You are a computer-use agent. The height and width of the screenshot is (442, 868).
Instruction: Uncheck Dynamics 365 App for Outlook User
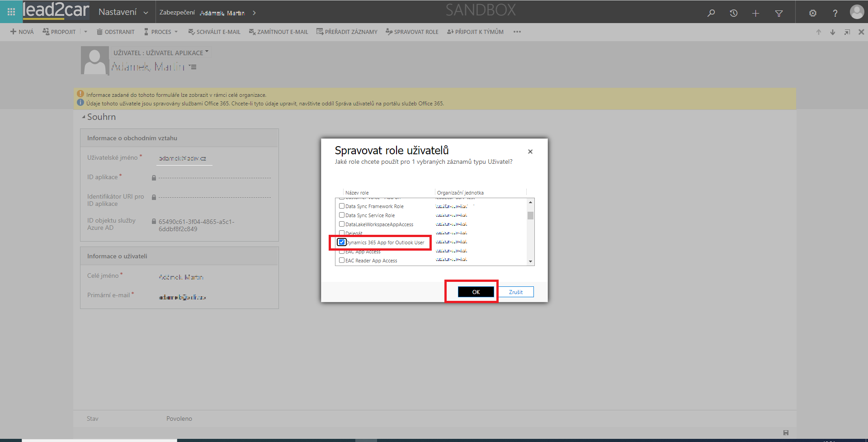tap(342, 242)
